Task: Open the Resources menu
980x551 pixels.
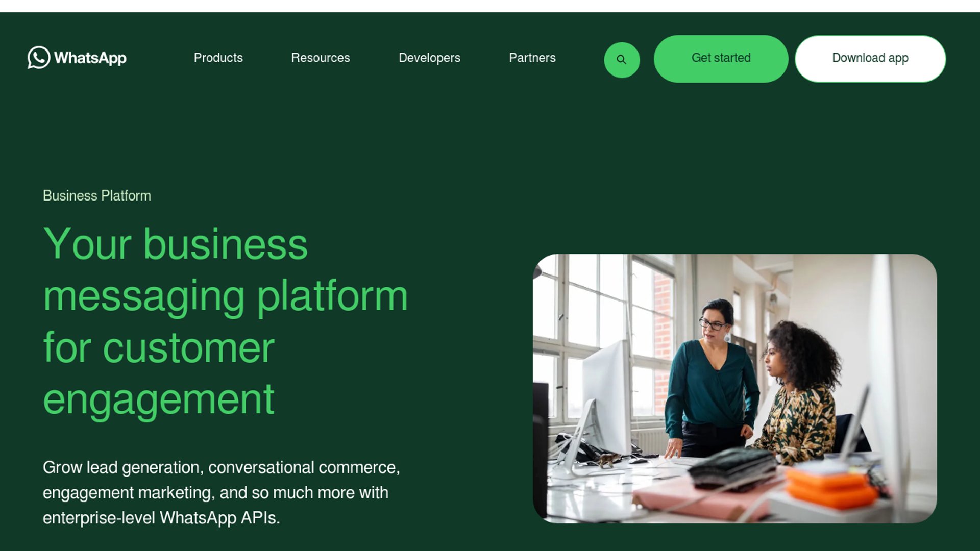Action: tap(321, 58)
